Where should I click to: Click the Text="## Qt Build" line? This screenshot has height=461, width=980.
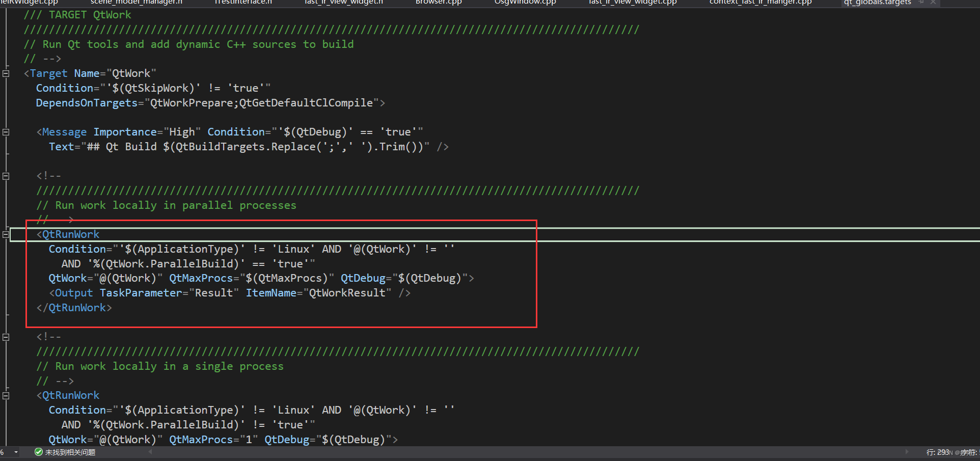point(249,147)
